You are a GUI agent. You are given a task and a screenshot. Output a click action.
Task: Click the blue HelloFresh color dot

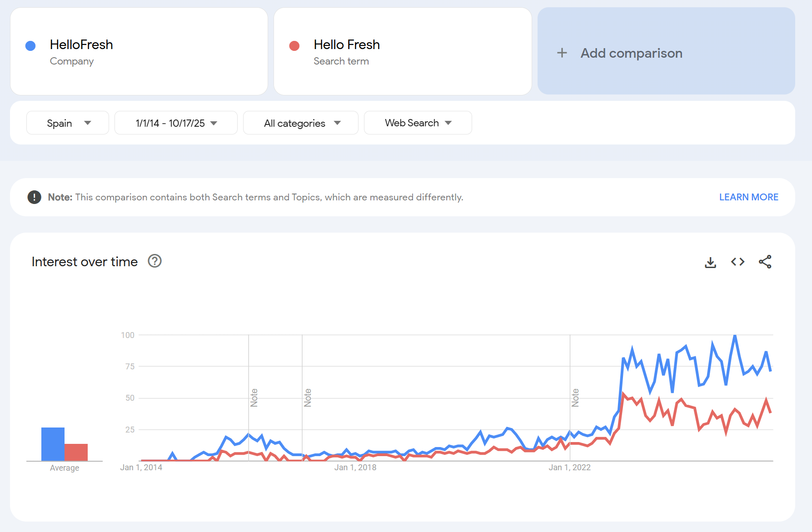click(x=30, y=46)
